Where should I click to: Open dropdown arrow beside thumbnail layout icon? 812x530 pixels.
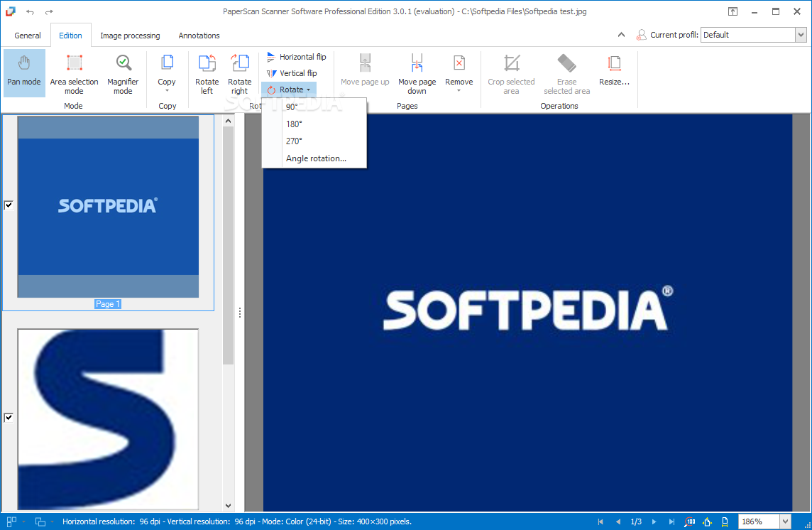pyautogui.click(x=23, y=521)
